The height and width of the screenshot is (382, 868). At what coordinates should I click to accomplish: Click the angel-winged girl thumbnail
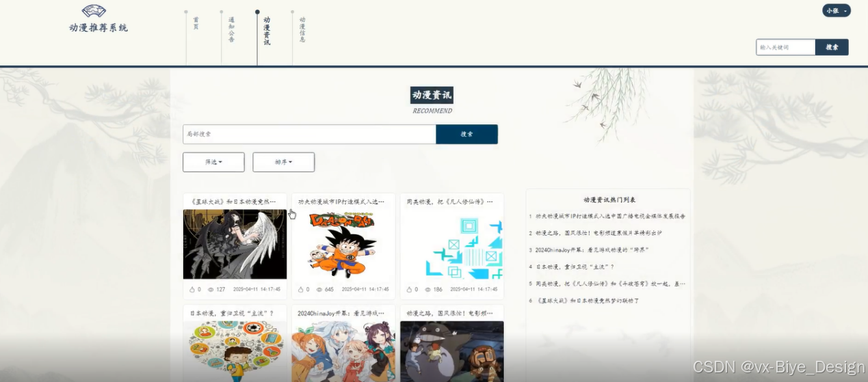coord(235,244)
